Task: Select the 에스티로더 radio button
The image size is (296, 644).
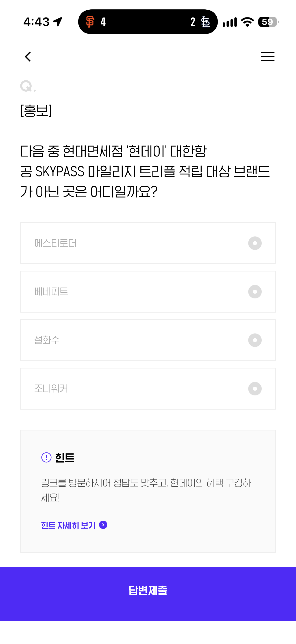Action: tap(255, 243)
